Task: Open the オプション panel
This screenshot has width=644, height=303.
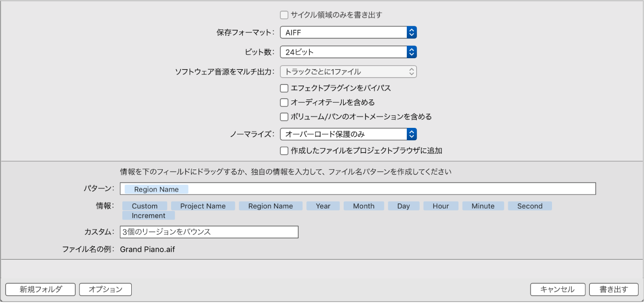Action: coord(105,289)
